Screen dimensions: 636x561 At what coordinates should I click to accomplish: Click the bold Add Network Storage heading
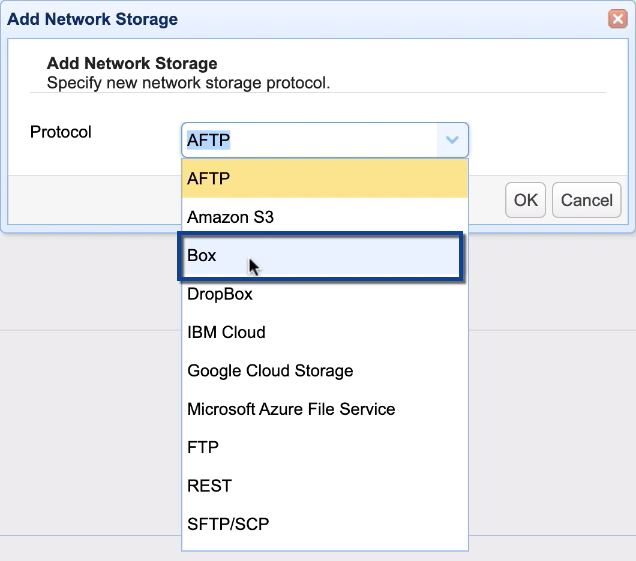[132, 64]
